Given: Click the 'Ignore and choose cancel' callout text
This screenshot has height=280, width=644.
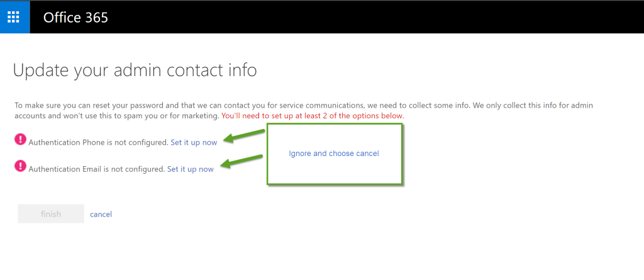Looking at the screenshot, I should click(x=334, y=154).
